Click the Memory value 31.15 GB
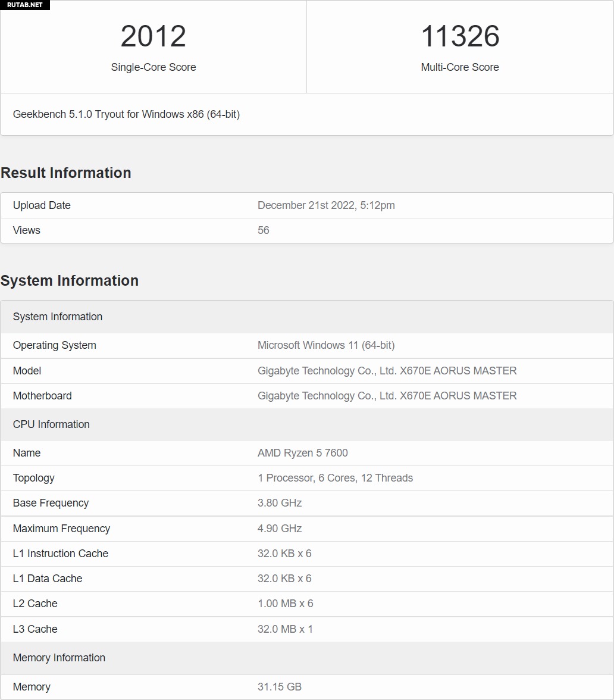Screen dimensions: 614x700 click(x=280, y=687)
